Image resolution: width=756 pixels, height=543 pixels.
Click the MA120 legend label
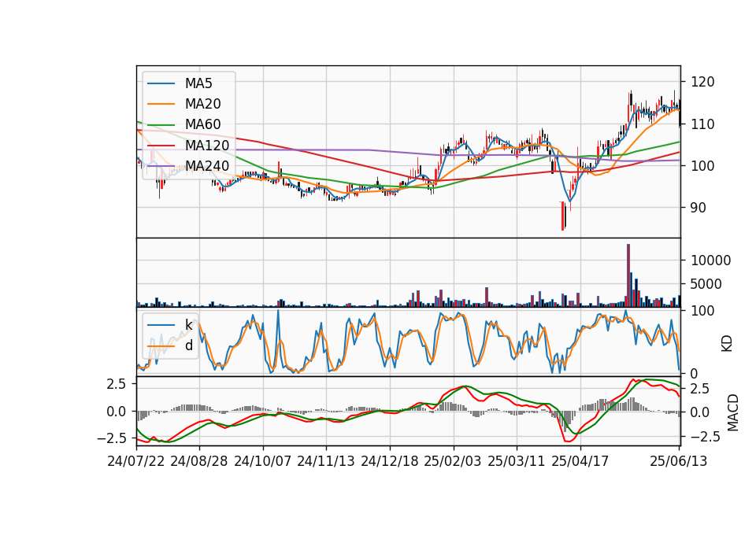point(207,145)
